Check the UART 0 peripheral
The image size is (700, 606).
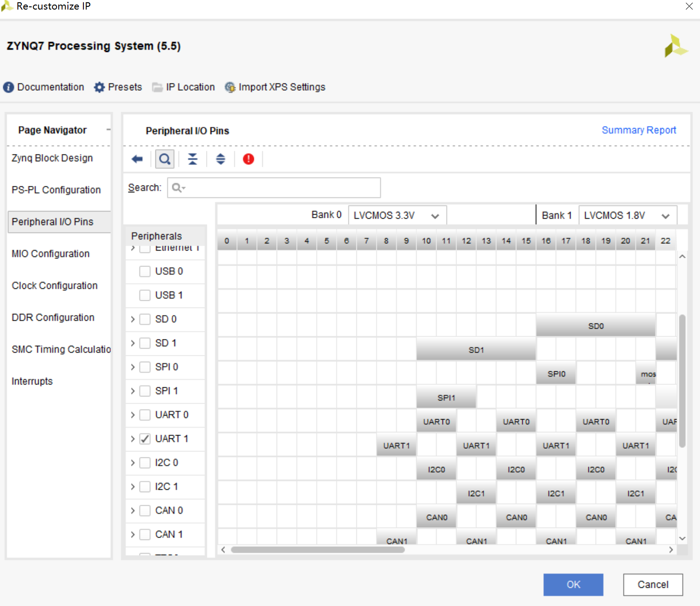tap(145, 415)
